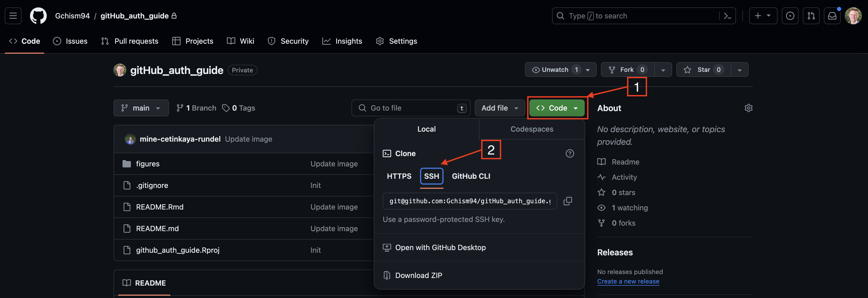This screenshot has width=868, height=298.
Task: Click Create a new release link
Action: (628, 281)
